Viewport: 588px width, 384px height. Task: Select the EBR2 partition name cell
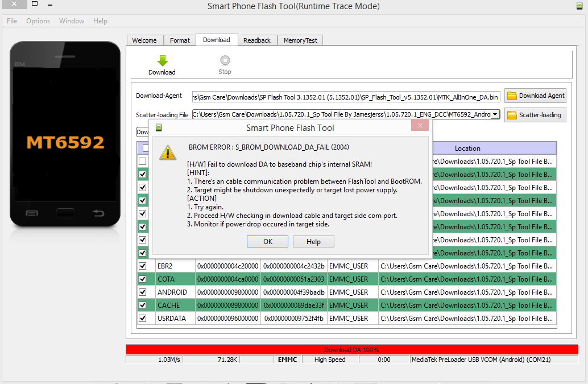coord(175,266)
